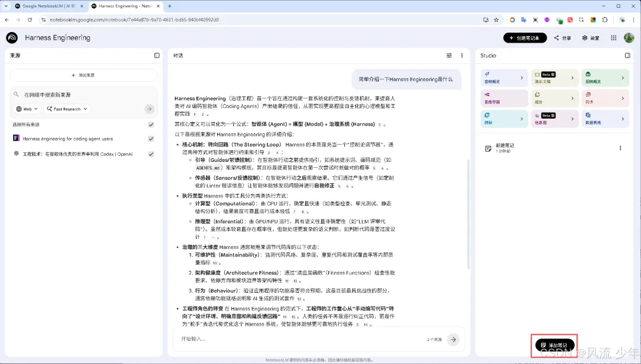The width and height of the screenshot is (641, 364).
Task: Expand options arrow on 演示文稿 card
Action: 572,78
